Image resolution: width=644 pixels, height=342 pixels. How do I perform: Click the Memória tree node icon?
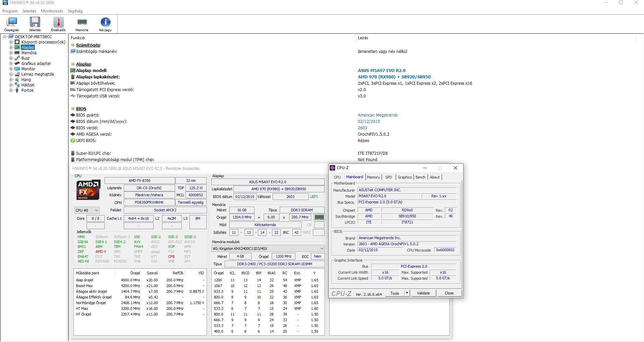(x=17, y=53)
